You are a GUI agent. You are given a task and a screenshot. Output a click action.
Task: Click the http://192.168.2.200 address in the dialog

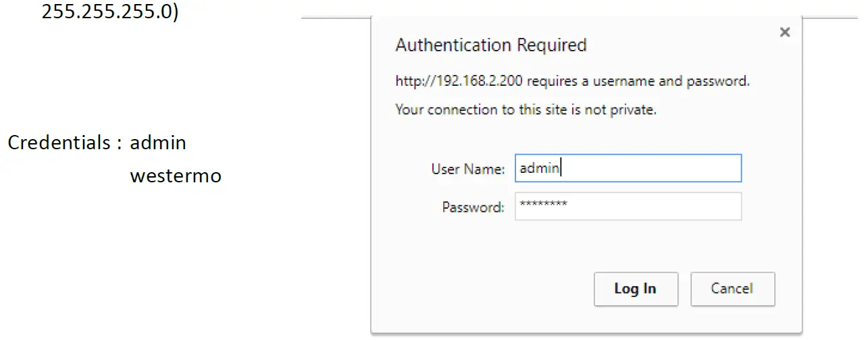[x=459, y=82]
